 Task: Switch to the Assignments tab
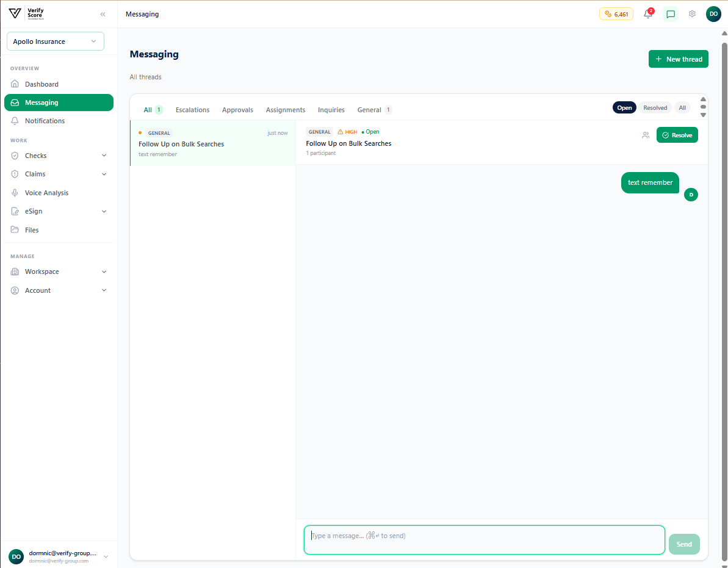click(x=286, y=110)
